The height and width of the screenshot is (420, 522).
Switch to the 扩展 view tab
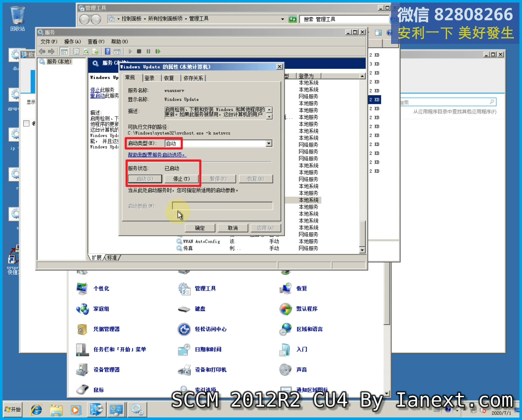(x=96, y=257)
